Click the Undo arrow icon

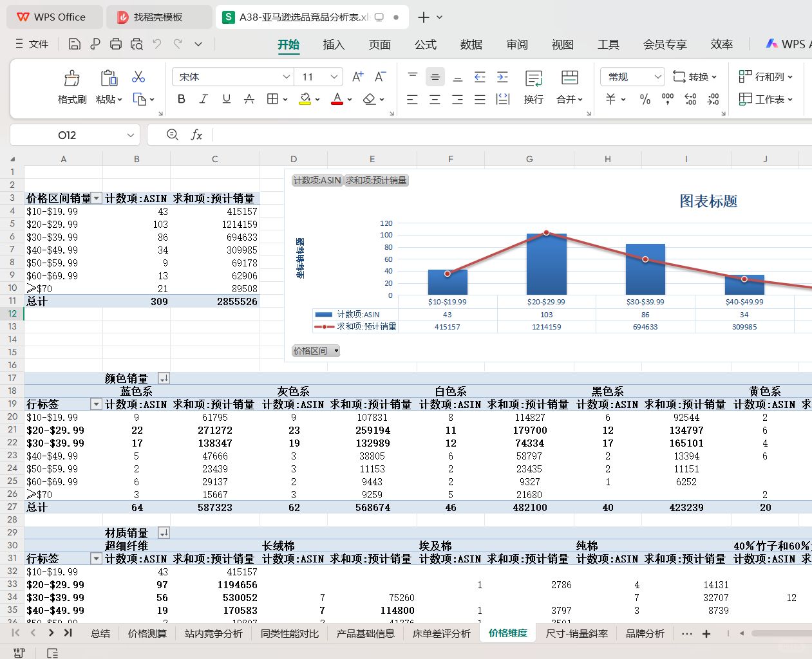point(157,44)
